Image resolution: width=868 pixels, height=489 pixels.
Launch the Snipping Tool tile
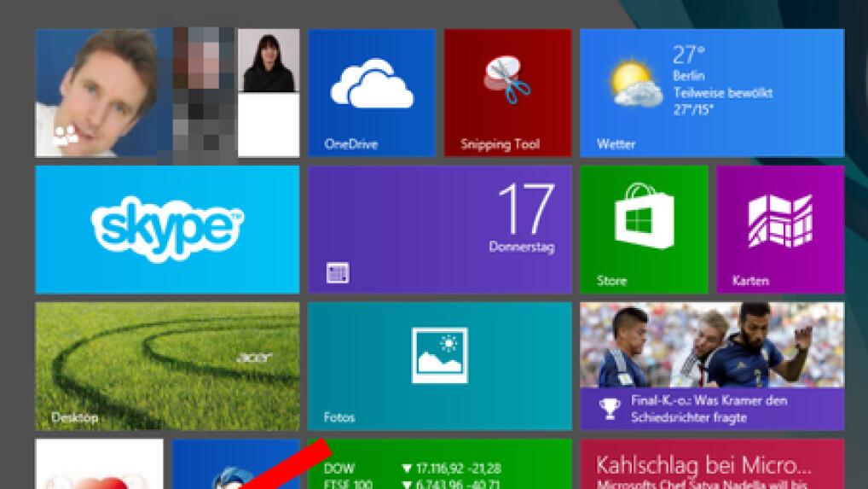(507, 92)
